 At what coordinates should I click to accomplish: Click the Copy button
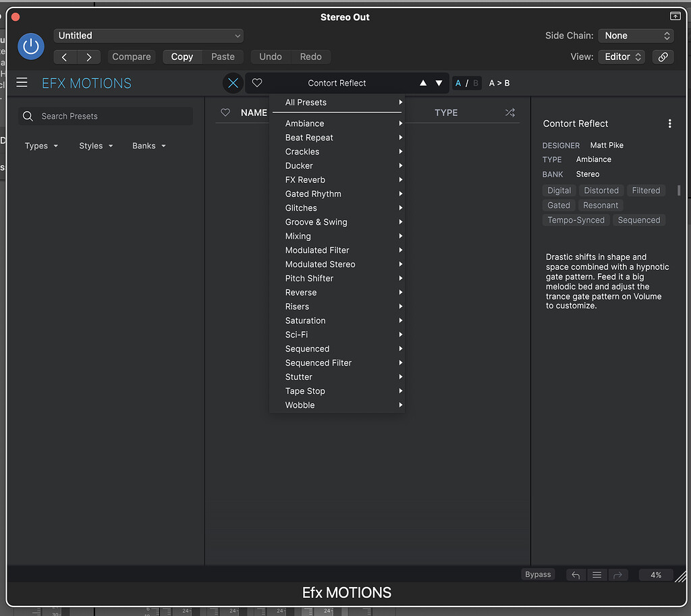182,57
